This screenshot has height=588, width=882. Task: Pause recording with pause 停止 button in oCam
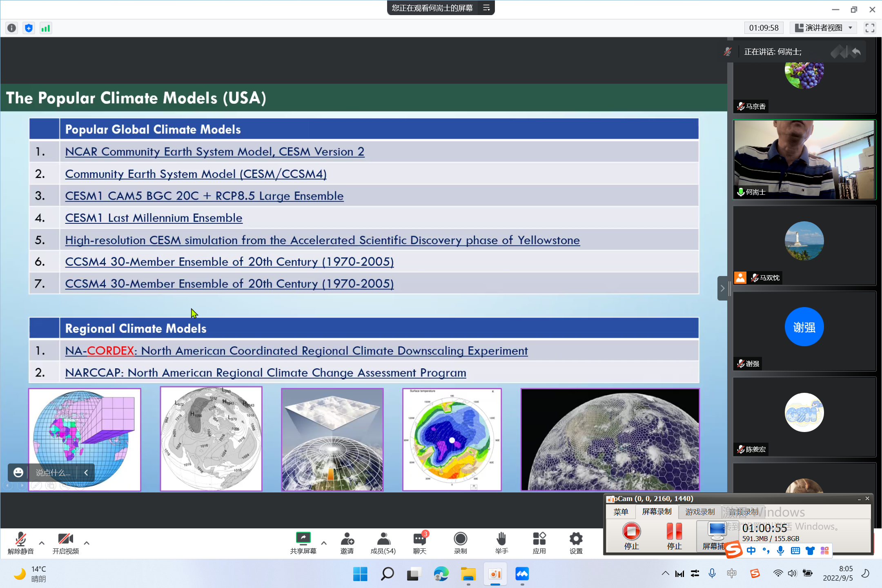674,536
